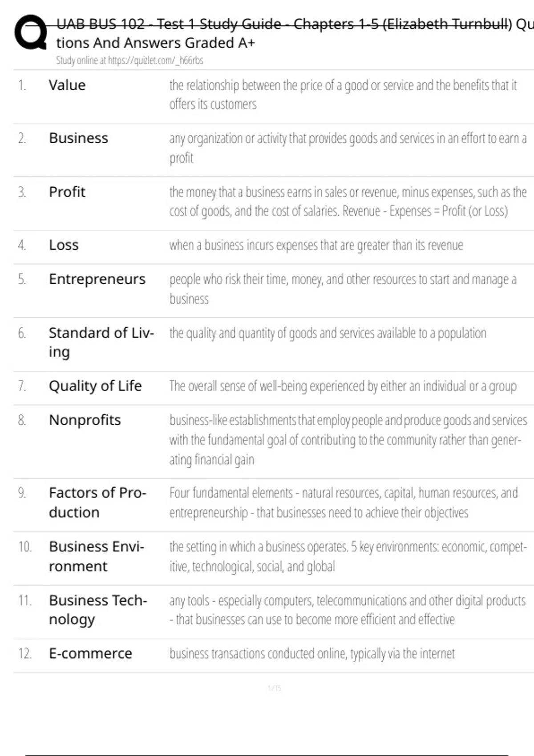Click the term "Profit"
The height and width of the screenshot is (756, 534).
[67, 192]
